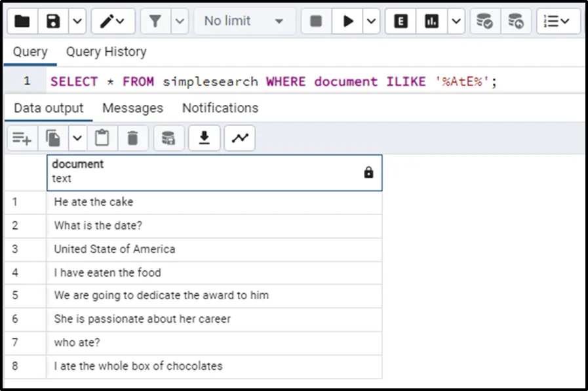Click the Open File folder icon
This screenshot has width=588, height=391.
pos(23,22)
